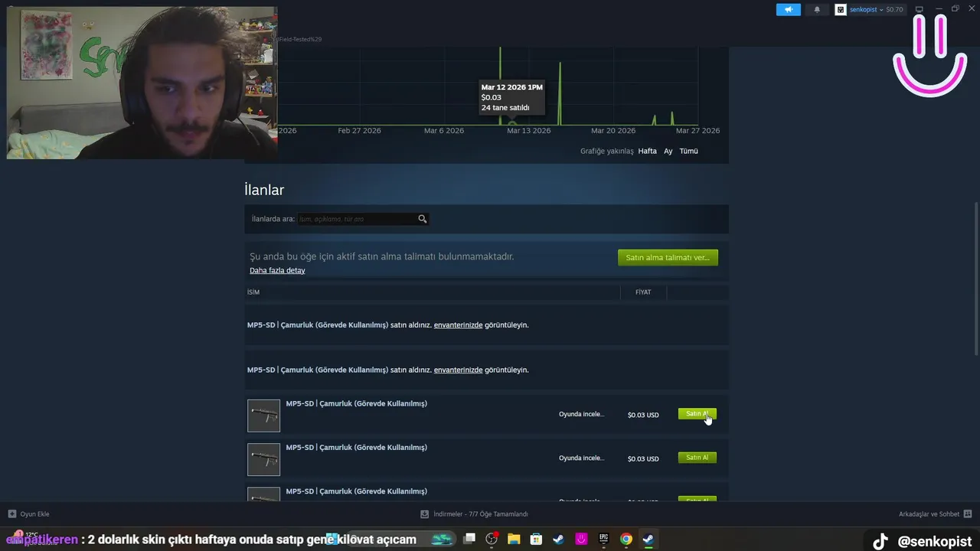Open MP5-SD thumbnail of first listing
980x551 pixels.
pyautogui.click(x=263, y=416)
